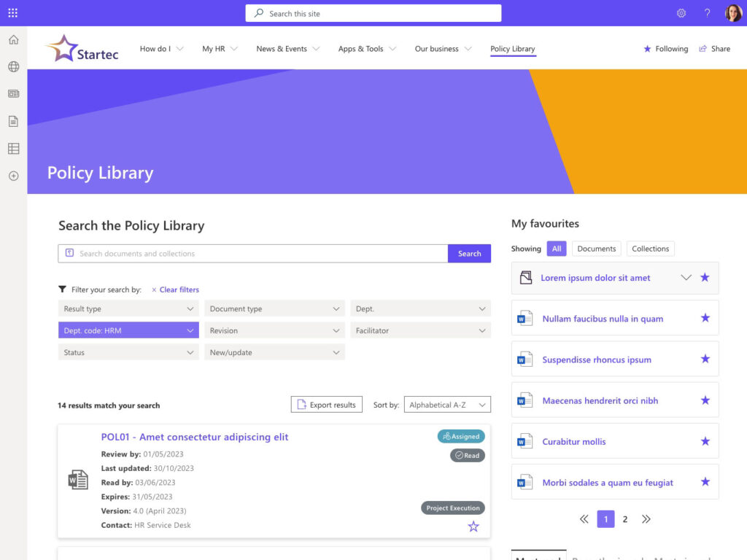Screen dimensions: 747x560
Task: Open the Document type filter dropdown
Action: point(274,308)
